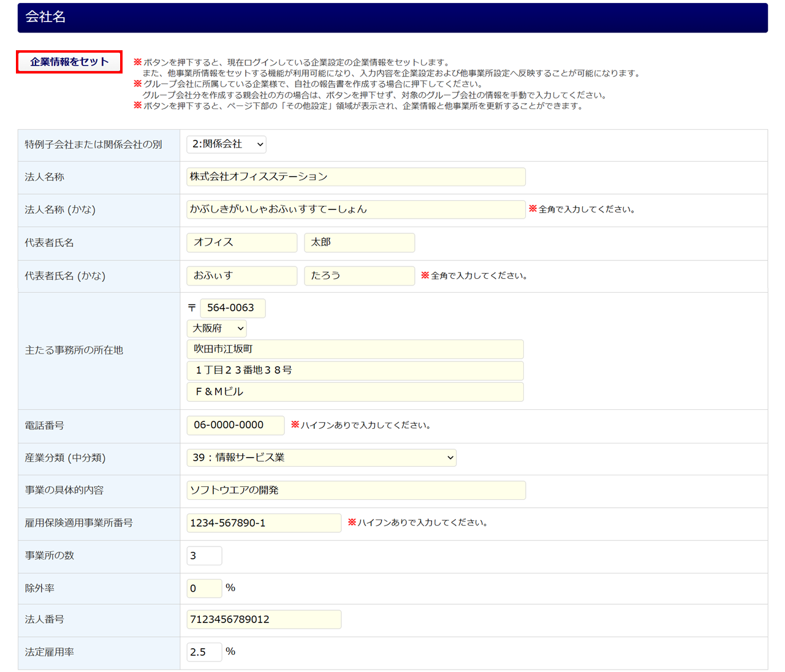The height and width of the screenshot is (672, 785).
Task: Open the 特例子会社または関係会社の別 dropdown
Action: click(x=226, y=144)
